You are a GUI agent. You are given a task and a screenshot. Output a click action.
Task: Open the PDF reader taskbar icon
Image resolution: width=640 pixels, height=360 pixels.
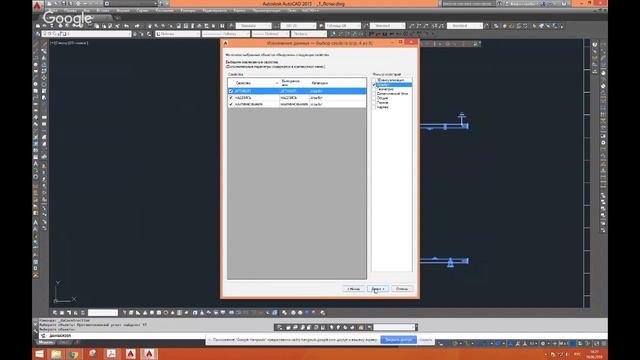point(111,353)
